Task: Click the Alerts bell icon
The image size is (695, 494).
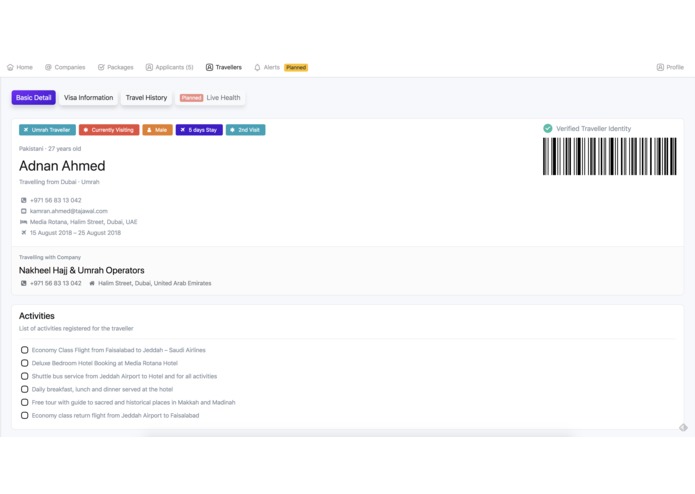Action: (257, 67)
